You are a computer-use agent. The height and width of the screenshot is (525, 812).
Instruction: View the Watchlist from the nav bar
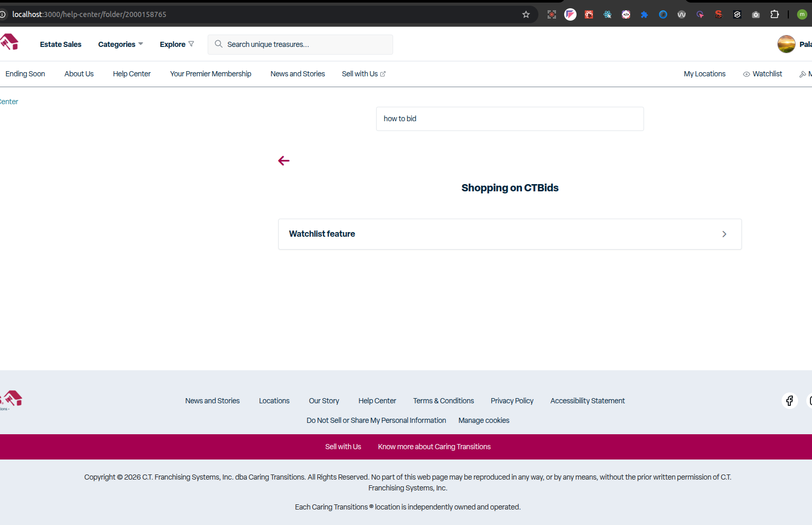[x=763, y=74]
